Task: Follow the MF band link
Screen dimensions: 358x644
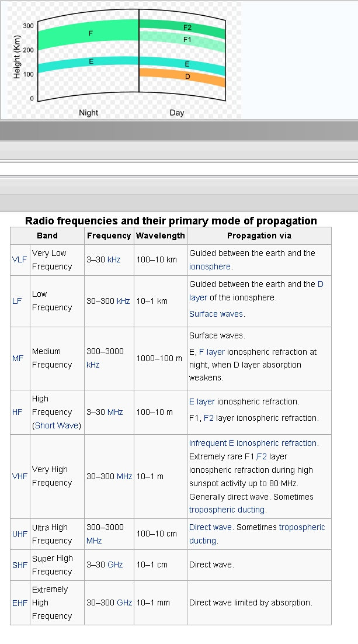Action: [x=18, y=358]
